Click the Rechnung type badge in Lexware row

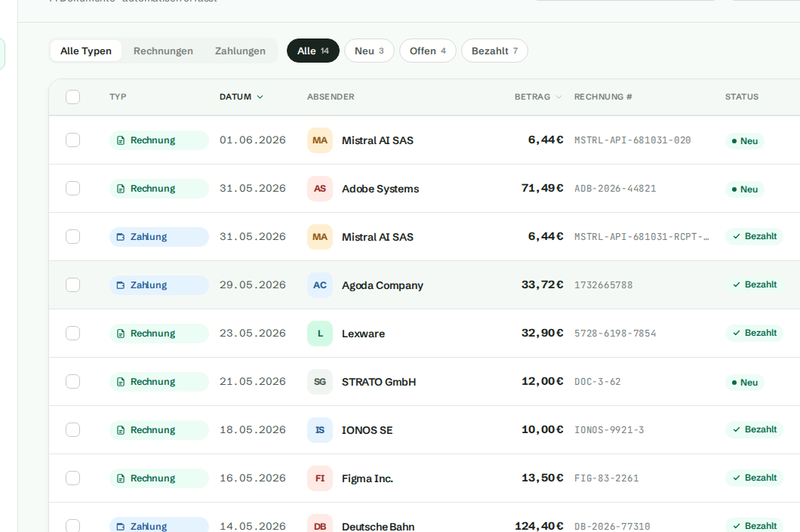158,334
